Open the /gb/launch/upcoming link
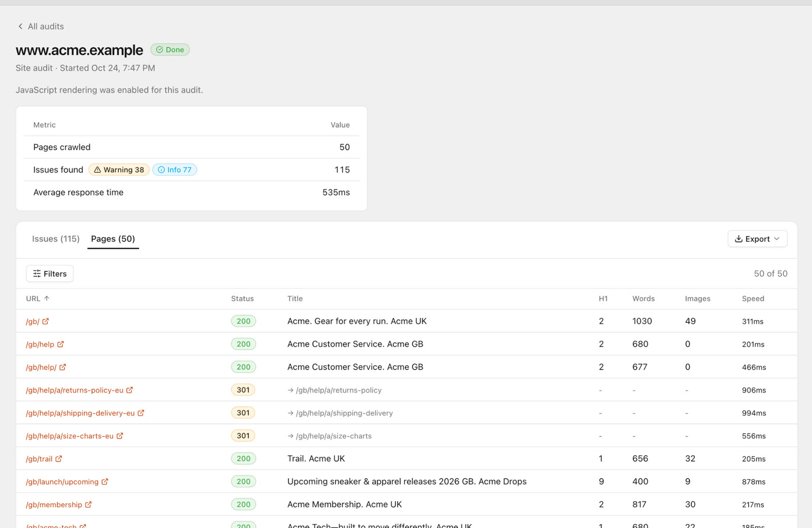812x528 pixels. coord(62,481)
